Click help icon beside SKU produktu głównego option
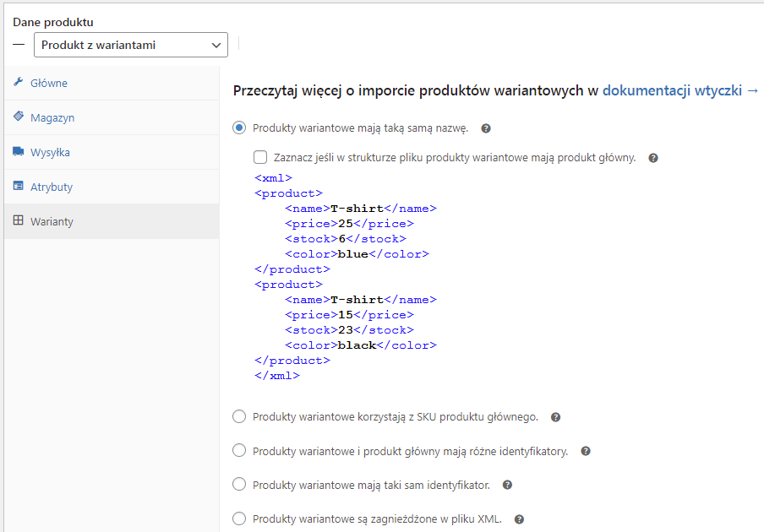The width and height of the screenshot is (764, 532). 555,417
